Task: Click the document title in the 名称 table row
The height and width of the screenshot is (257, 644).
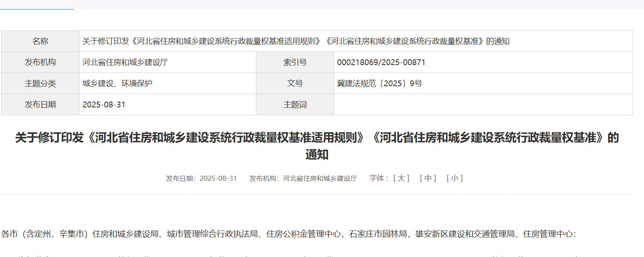Action: tap(296, 41)
